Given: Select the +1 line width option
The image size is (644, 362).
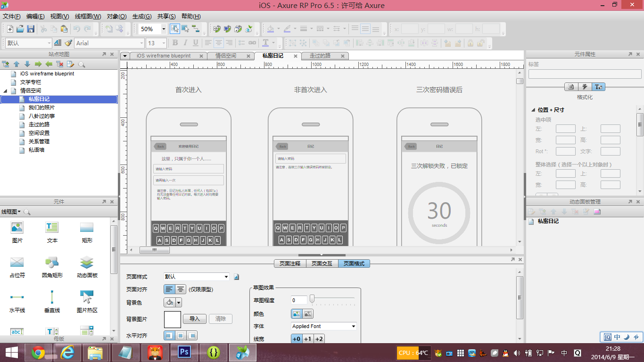Looking at the screenshot, I should coord(308,339).
